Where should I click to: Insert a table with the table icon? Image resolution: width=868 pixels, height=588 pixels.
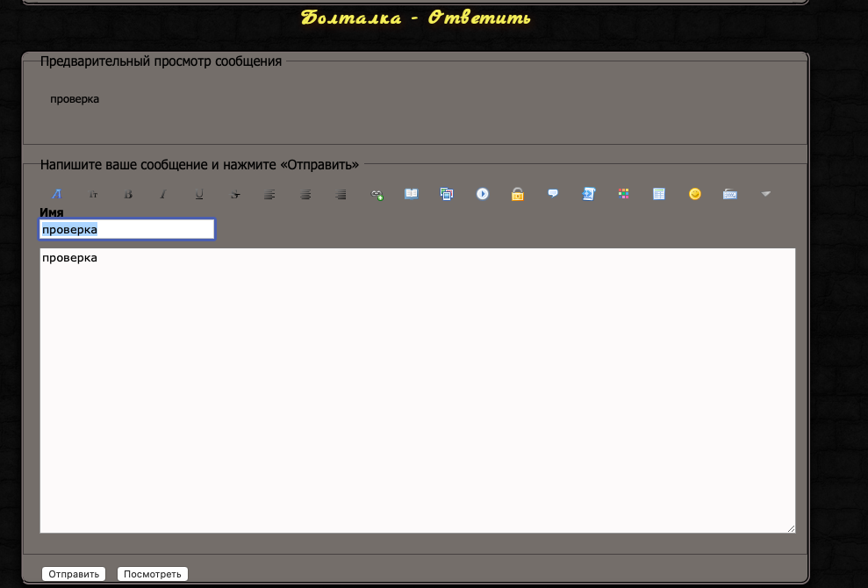click(659, 194)
